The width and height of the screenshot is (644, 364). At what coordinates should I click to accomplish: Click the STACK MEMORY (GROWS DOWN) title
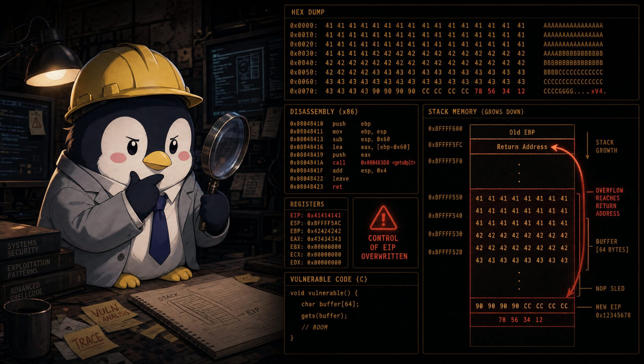coord(476,112)
